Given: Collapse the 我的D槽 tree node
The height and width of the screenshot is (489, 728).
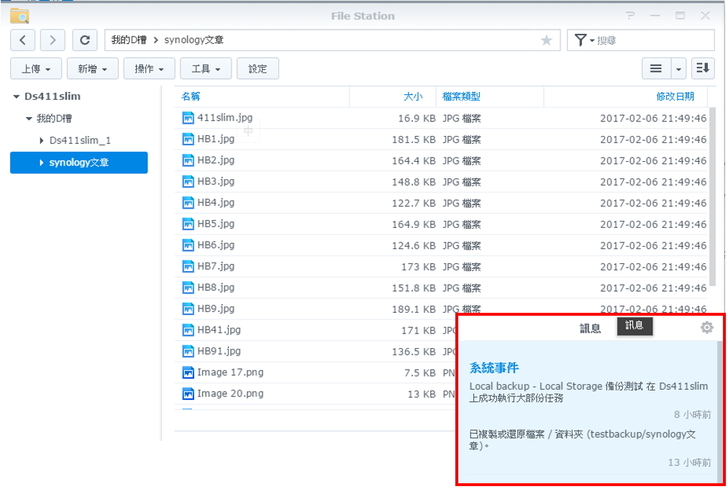Looking at the screenshot, I should click(29, 119).
